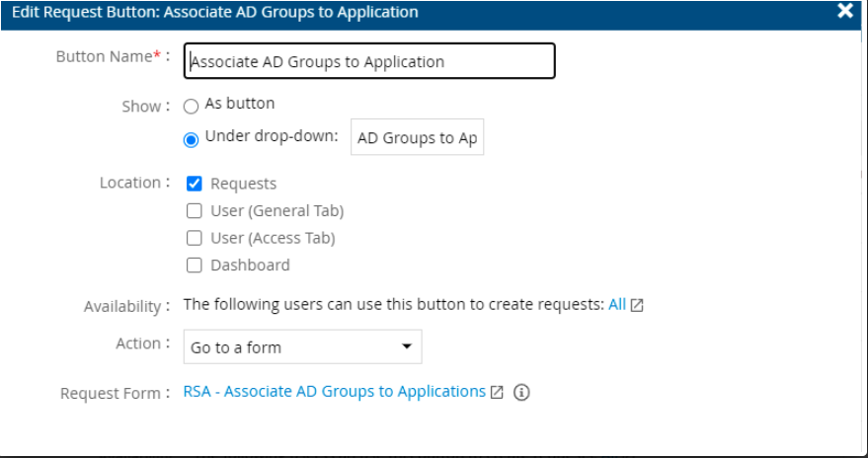Click the Button Name text field
This screenshot has height=458, width=868.
point(370,61)
